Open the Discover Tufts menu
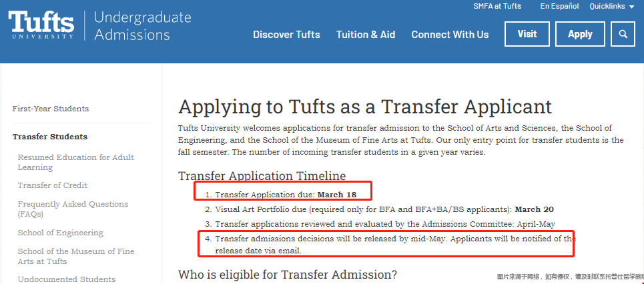Screen dimensions: 644x284 tap(286, 35)
